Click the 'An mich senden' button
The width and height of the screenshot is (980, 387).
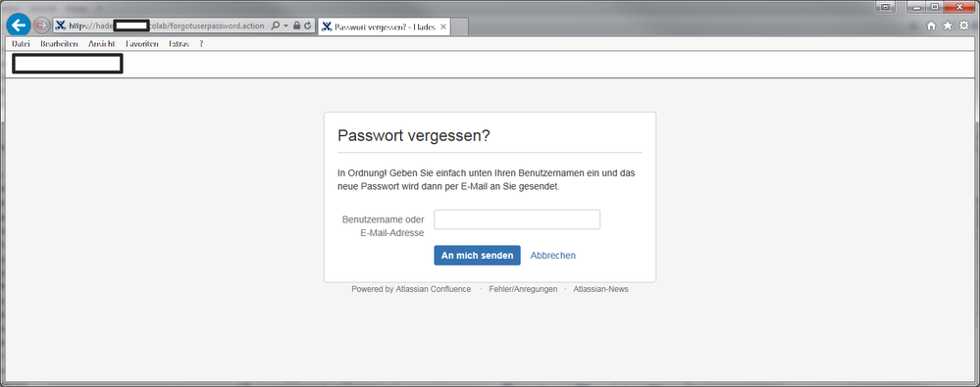click(477, 256)
